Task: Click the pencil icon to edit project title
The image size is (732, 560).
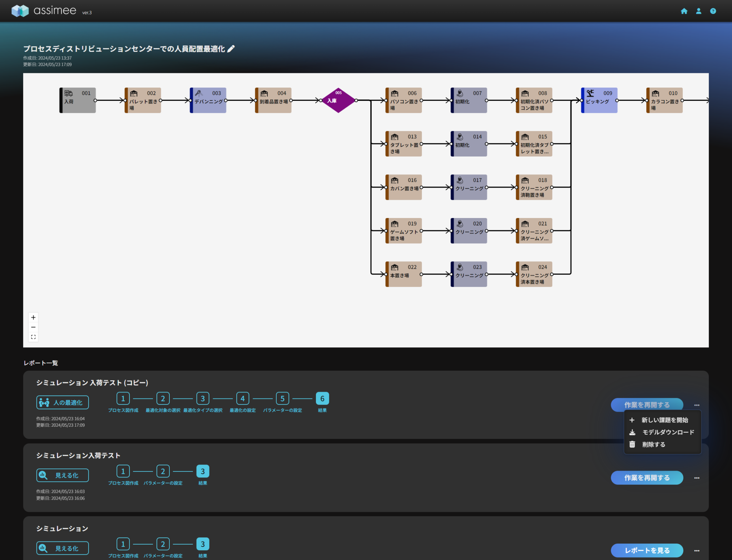Action: 231,49
